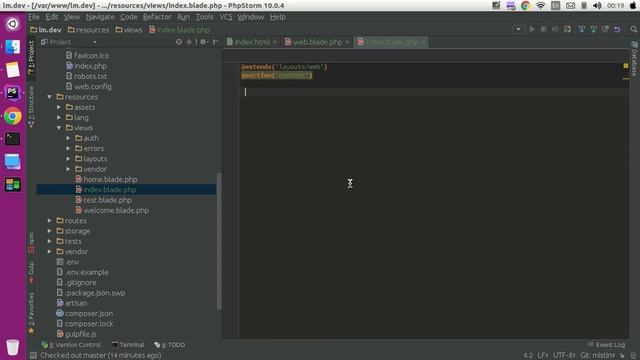Open Google Chrome from the dock
The height and width of the screenshot is (360, 640).
(x=13, y=117)
